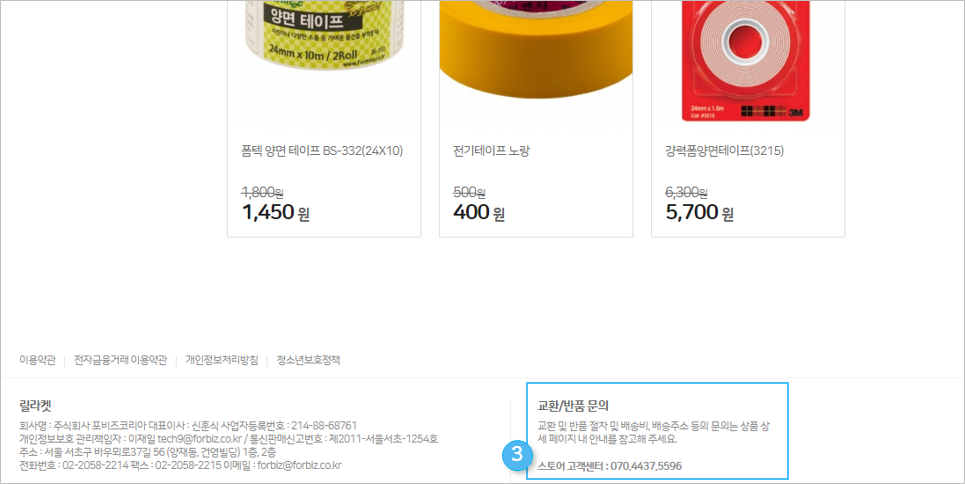The height and width of the screenshot is (484, 965).
Task: Open the 청소년보호정책 footer link
Action: (308, 360)
